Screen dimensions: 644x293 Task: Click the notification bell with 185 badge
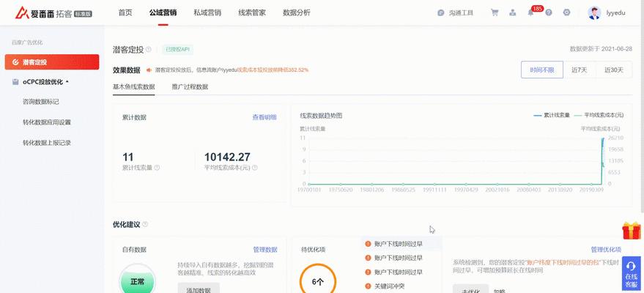530,12
